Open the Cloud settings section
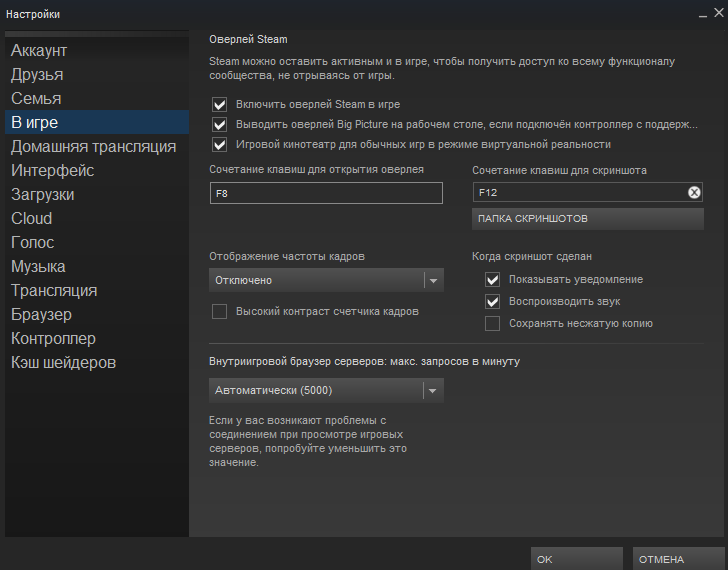This screenshot has width=728, height=570. (97, 218)
